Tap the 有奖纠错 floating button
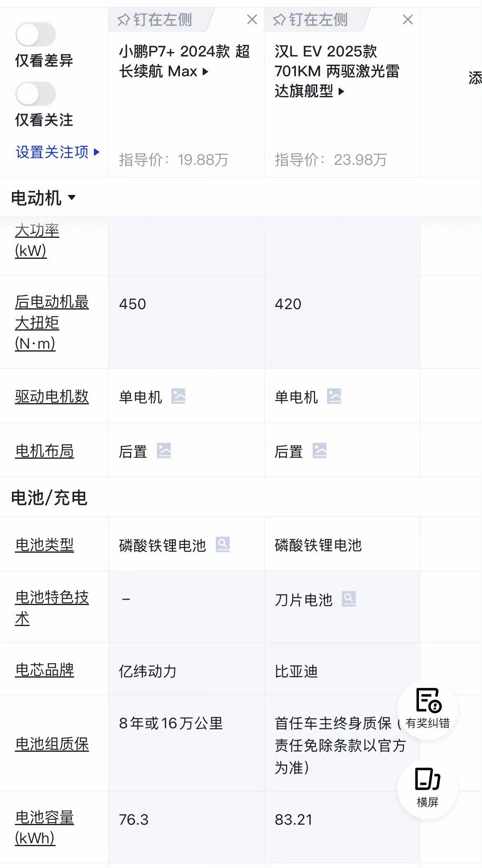The width and height of the screenshot is (482, 868). pyautogui.click(x=428, y=709)
